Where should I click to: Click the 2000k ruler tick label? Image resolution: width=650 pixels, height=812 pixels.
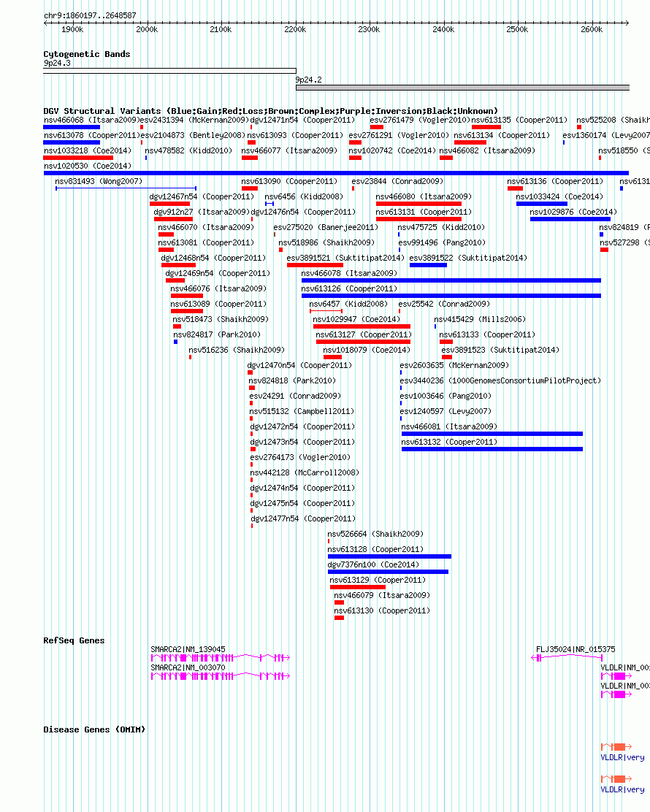click(147, 29)
